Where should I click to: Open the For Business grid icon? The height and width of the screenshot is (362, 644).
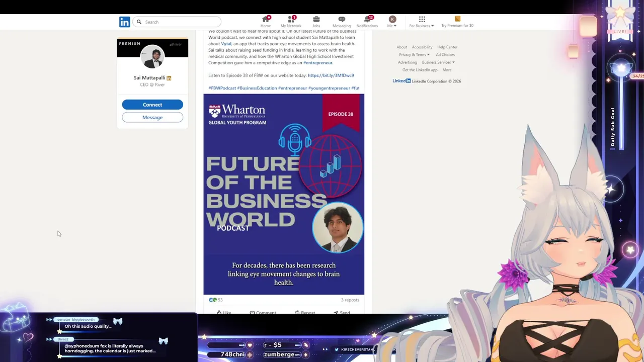click(x=422, y=19)
